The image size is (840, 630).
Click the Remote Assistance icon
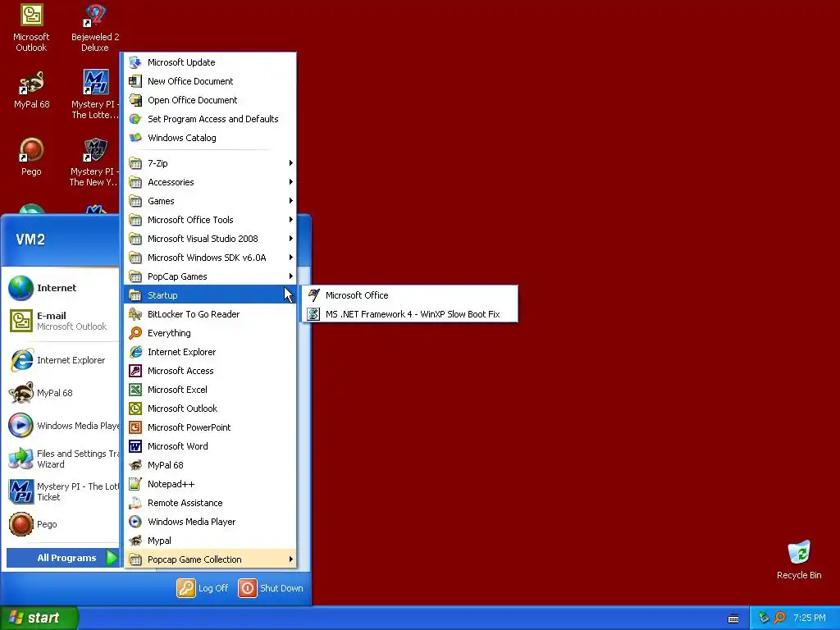tap(135, 503)
